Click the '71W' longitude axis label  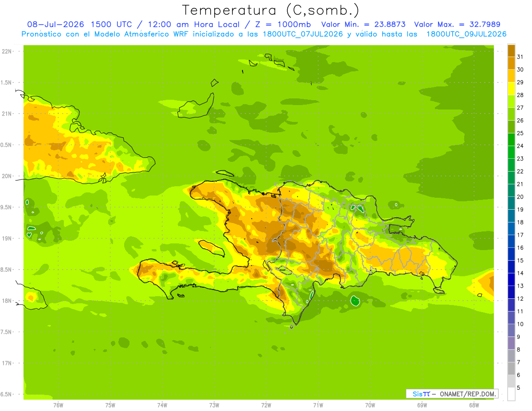[318, 405]
